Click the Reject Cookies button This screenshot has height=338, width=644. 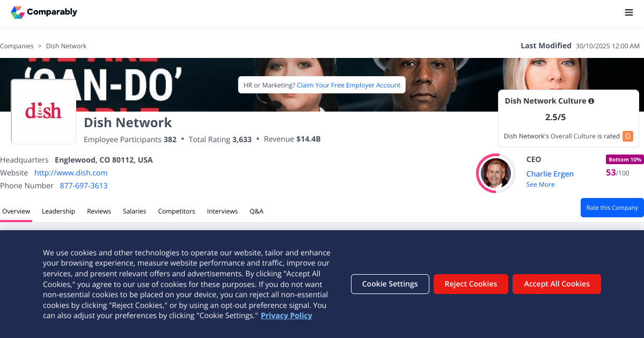click(471, 284)
